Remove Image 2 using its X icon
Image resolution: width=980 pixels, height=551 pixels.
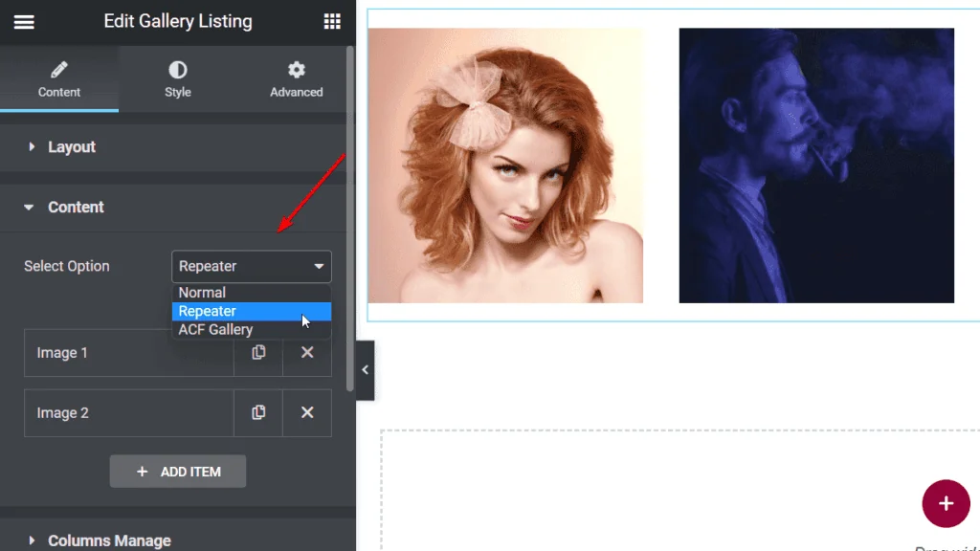click(306, 412)
